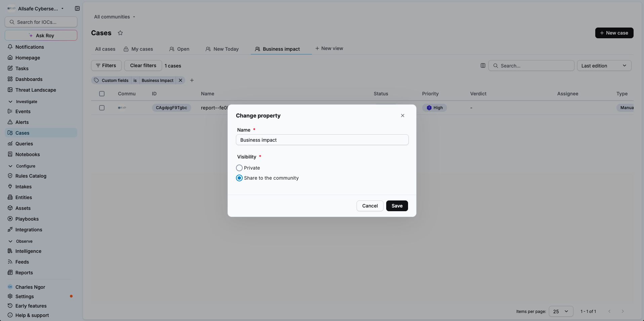Cancel the Change property dialog

click(370, 206)
